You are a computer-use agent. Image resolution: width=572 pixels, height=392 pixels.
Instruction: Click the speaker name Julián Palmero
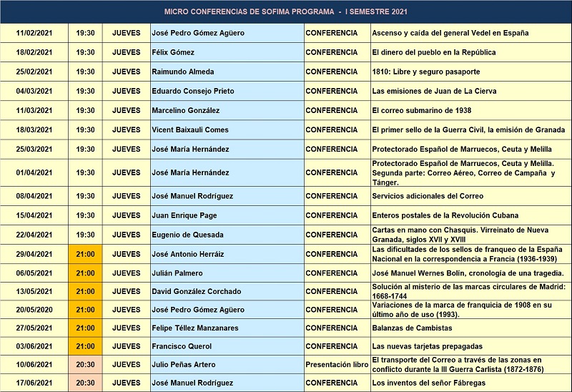[177, 273]
